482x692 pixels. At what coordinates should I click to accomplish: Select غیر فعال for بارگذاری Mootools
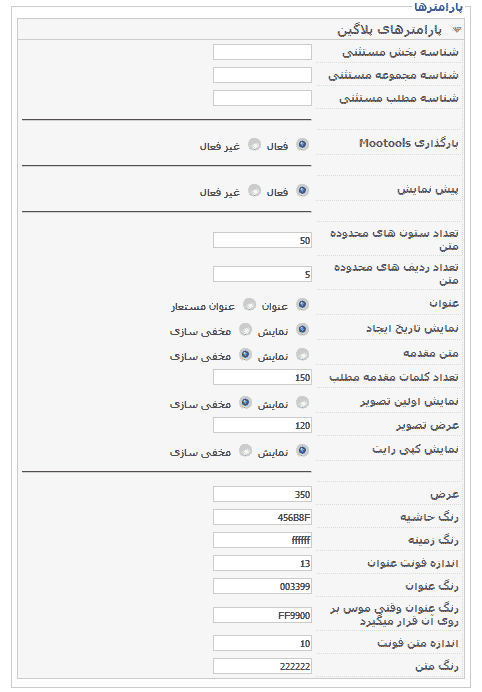[x=254, y=144]
